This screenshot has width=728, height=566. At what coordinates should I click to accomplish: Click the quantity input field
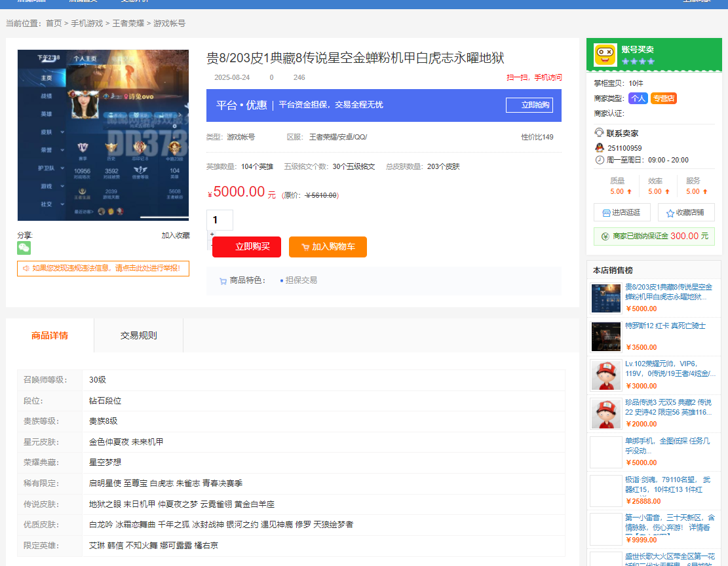pos(220,220)
